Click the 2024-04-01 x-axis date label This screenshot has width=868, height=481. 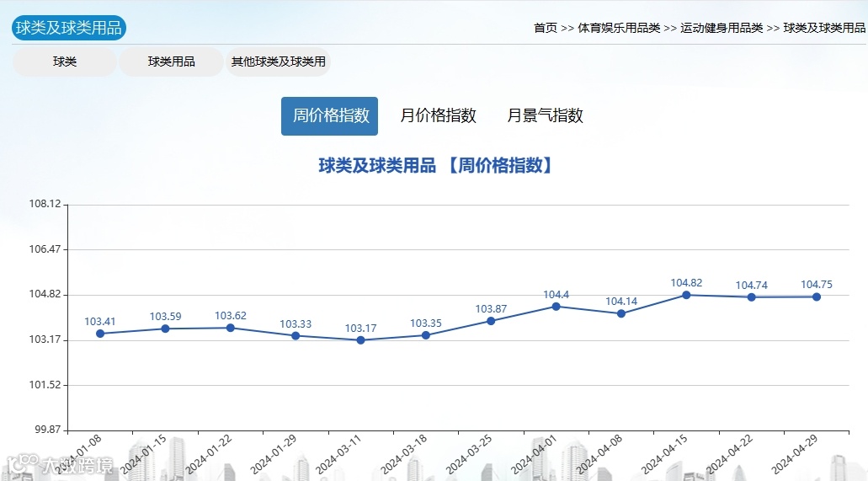pyautogui.click(x=534, y=454)
